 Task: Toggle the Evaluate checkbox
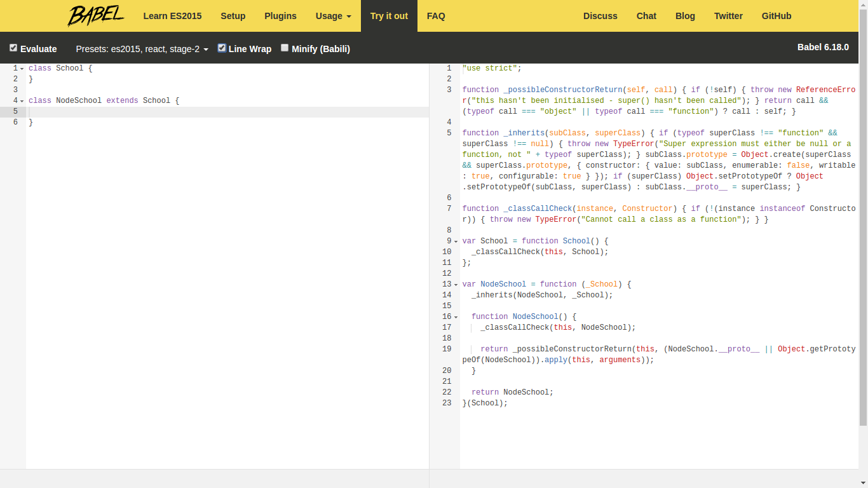(13, 48)
